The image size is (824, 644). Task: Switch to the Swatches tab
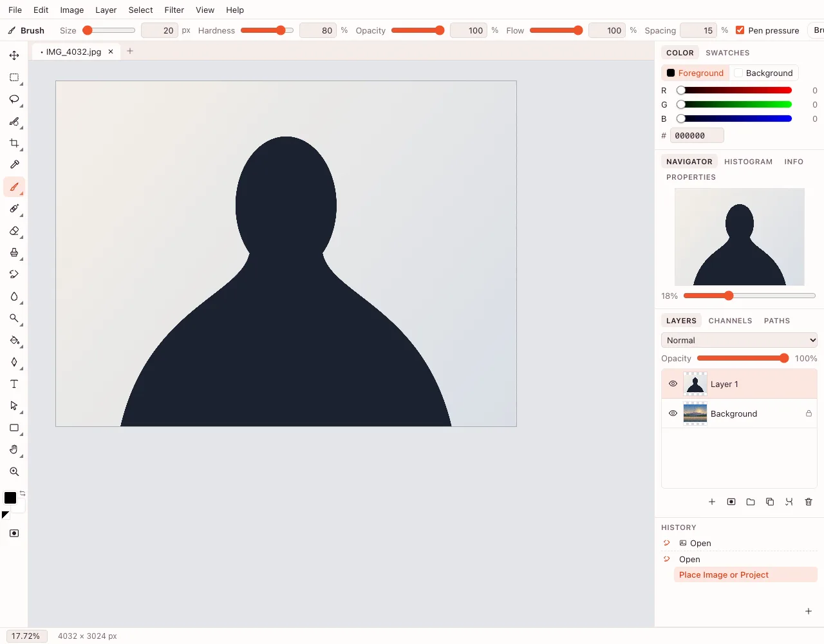tap(727, 53)
